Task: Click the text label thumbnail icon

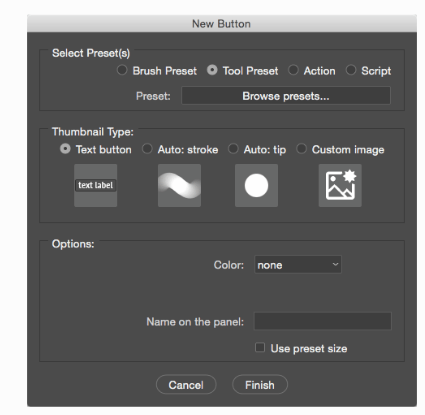Action: tap(95, 185)
